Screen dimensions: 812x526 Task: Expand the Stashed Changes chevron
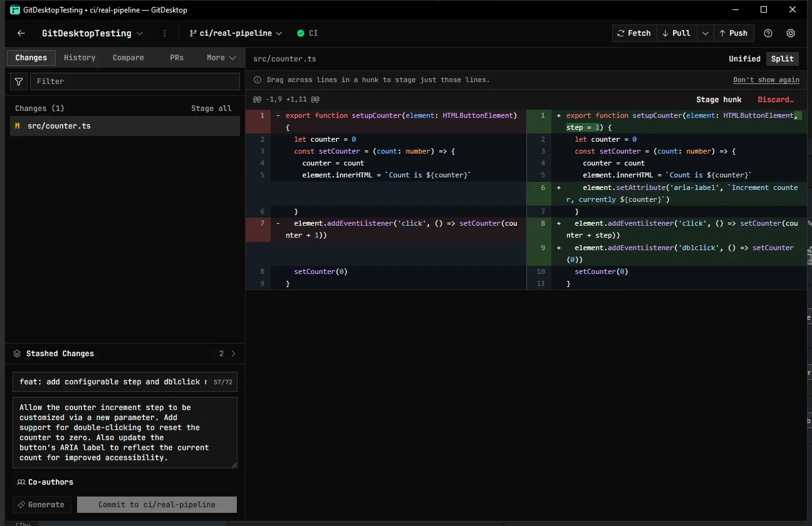(234, 354)
